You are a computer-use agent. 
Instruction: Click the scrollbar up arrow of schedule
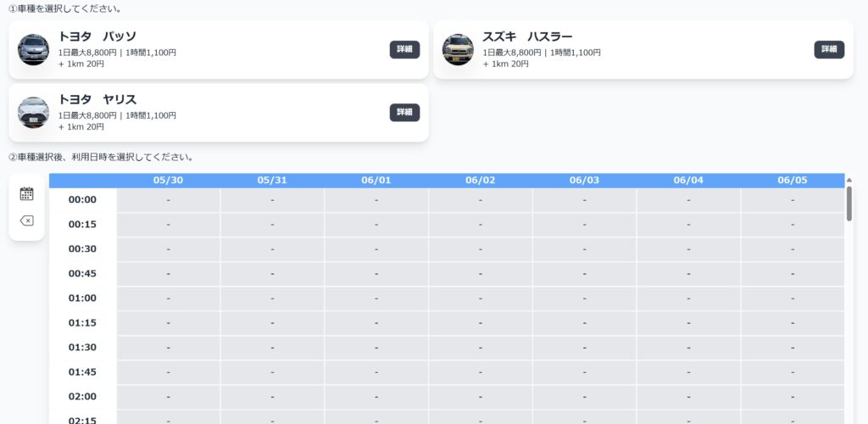[x=849, y=180]
